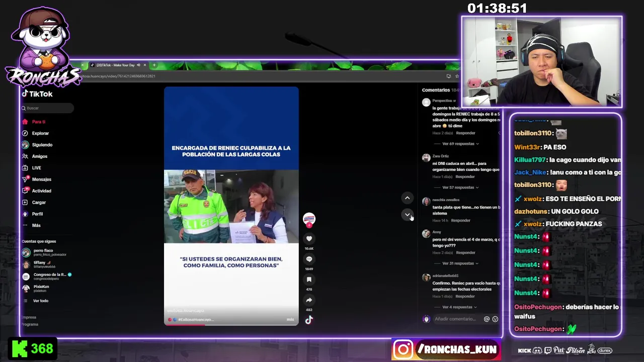Share the video with arrow icon
Screen dimensions: 644x362
click(309, 300)
